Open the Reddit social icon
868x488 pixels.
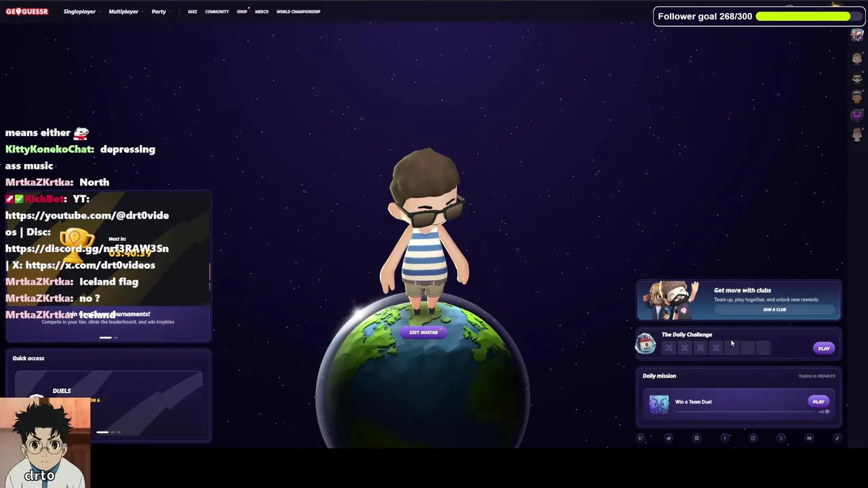pos(669,438)
